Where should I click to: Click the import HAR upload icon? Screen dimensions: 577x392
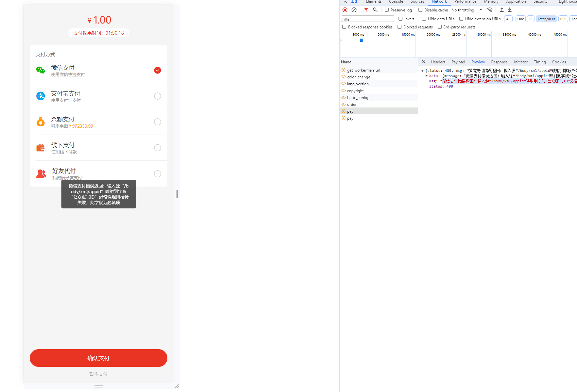click(x=502, y=10)
